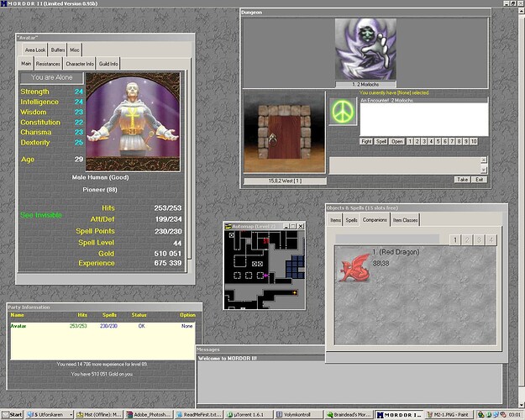The width and height of the screenshot is (525, 420).
Task: Click the Avatar character portrait
Action: 133,122
